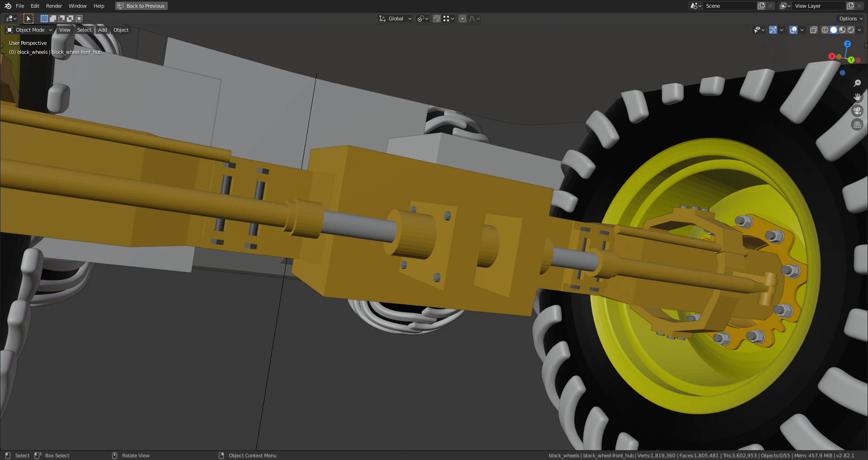Click the Y axis on navigation gizmo
Image resolution: width=868 pixels, height=460 pixels.
[x=851, y=60]
